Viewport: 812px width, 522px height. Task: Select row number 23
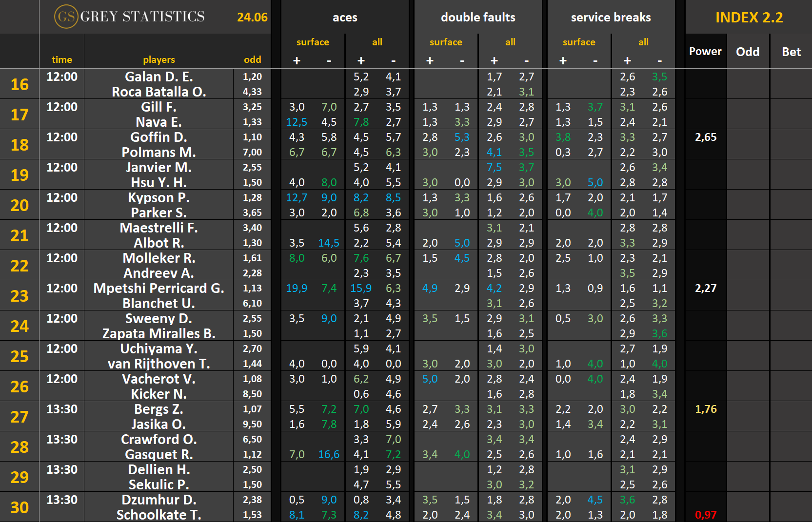click(20, 296)
